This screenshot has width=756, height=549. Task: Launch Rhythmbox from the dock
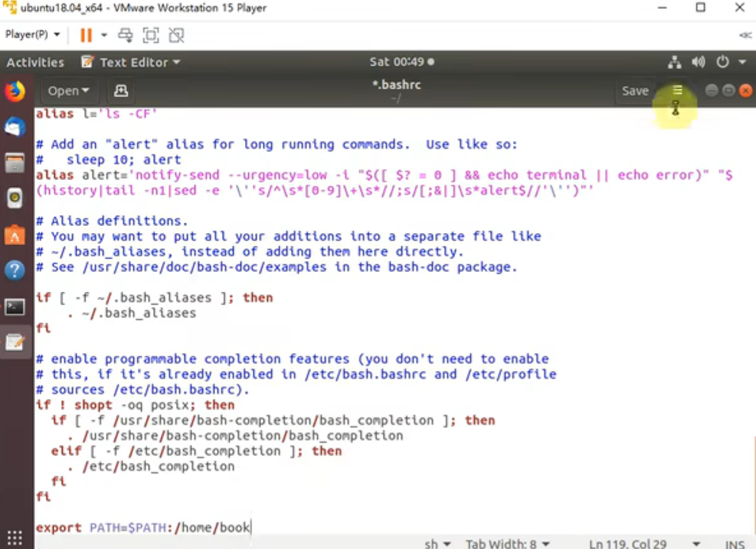pyautogui.click(x=15, y=199)
